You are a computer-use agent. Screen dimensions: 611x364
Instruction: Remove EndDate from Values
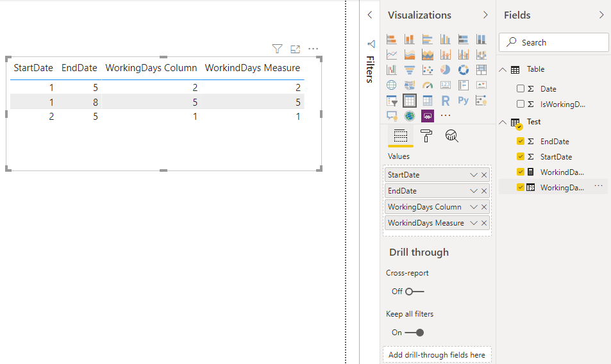(484, 191)
